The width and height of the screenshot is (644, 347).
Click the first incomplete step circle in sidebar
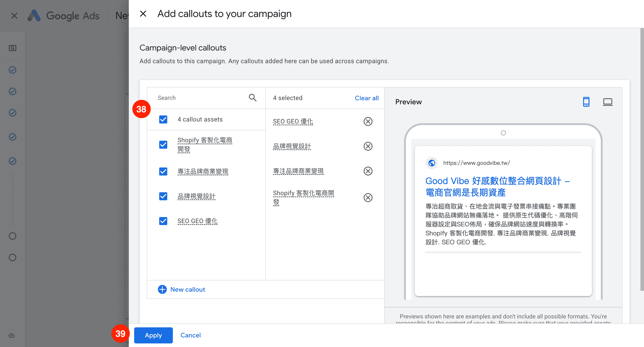pos(13,236)
